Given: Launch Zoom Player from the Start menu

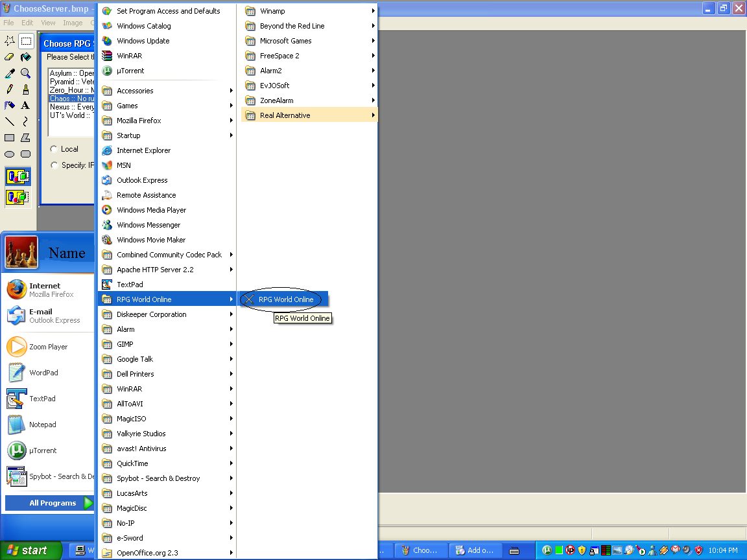Looking at the screenshot, I should point(48,347).
